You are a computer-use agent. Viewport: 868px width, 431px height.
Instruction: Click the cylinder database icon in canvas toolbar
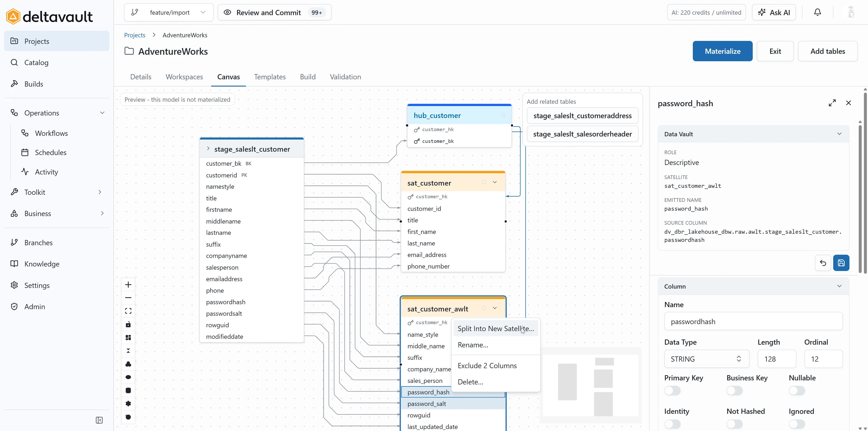point(128,391)
